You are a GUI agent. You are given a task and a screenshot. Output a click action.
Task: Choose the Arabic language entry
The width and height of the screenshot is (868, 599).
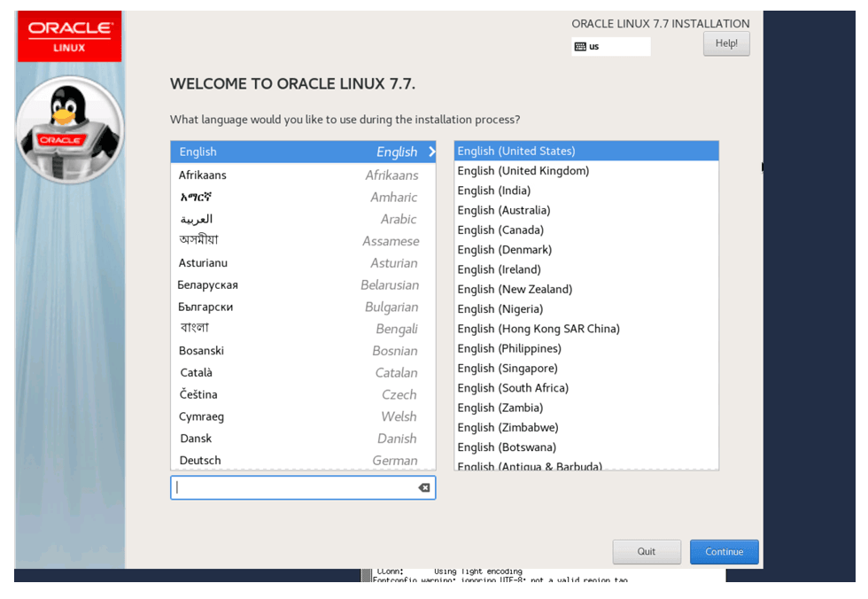[x=266, y=219]
